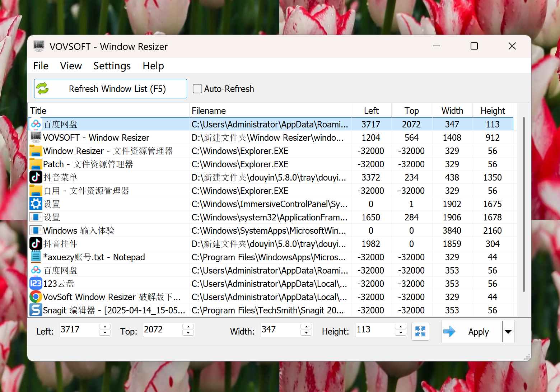This screenshot has width=560, height=392.
Task: Increase the Top value with the up arrow
Action: (188, 327)
